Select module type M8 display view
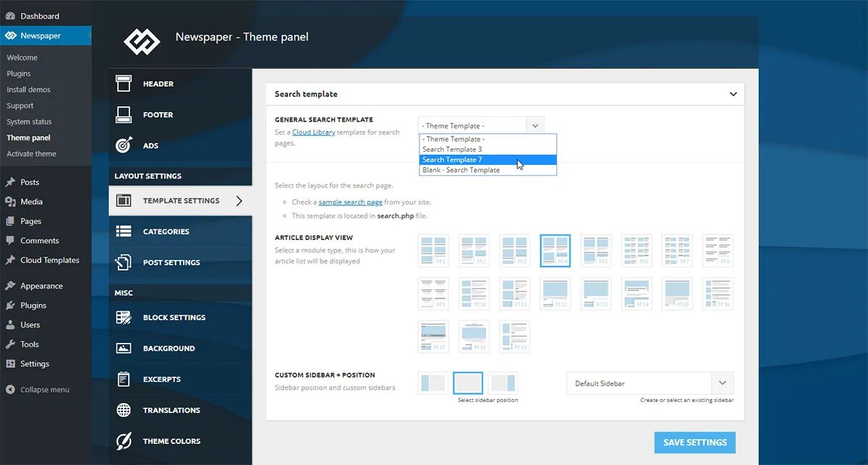This screenshot has width=868, height=465. [x=718, y=250]
